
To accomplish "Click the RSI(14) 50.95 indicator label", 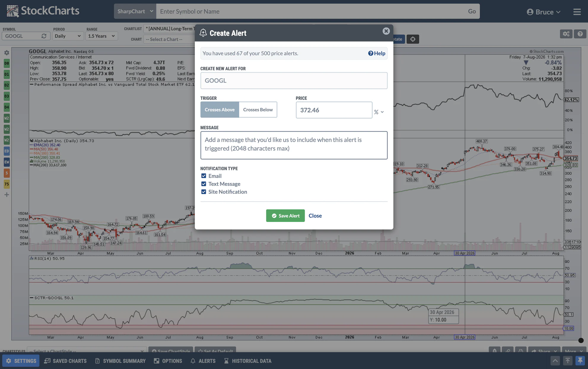I will tap(47, 258).
